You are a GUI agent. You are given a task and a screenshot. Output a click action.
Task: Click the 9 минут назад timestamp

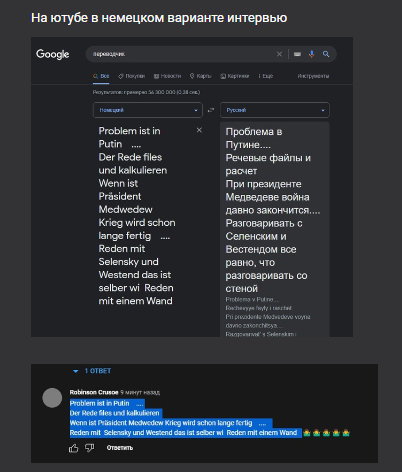[140, 392]
